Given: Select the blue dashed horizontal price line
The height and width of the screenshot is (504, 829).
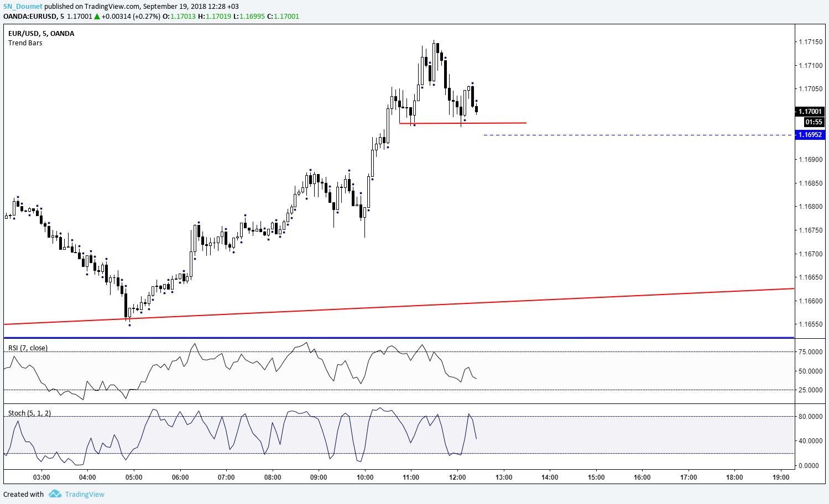Looking at the screenshot, I should [639, 135].
